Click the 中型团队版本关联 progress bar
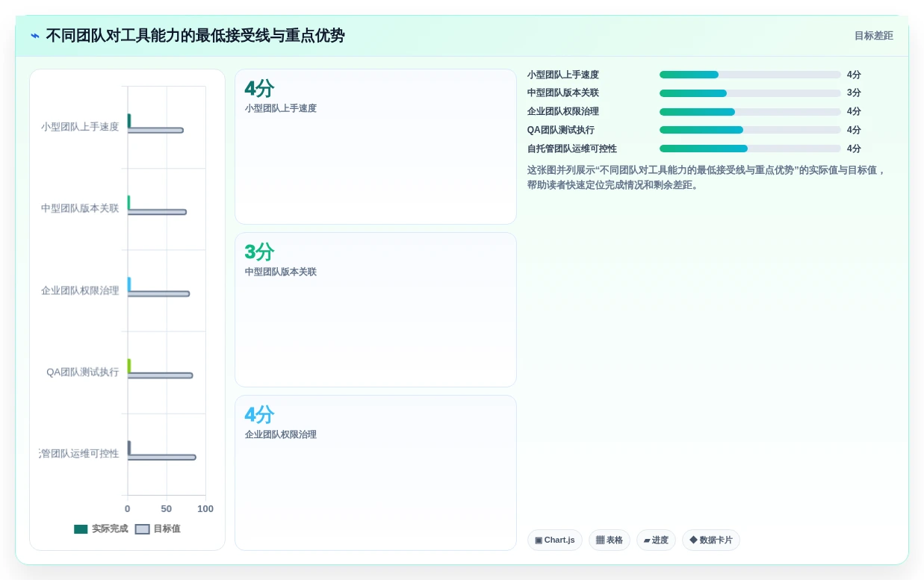The height and width of the screenshot is (580, 924). 750,93
